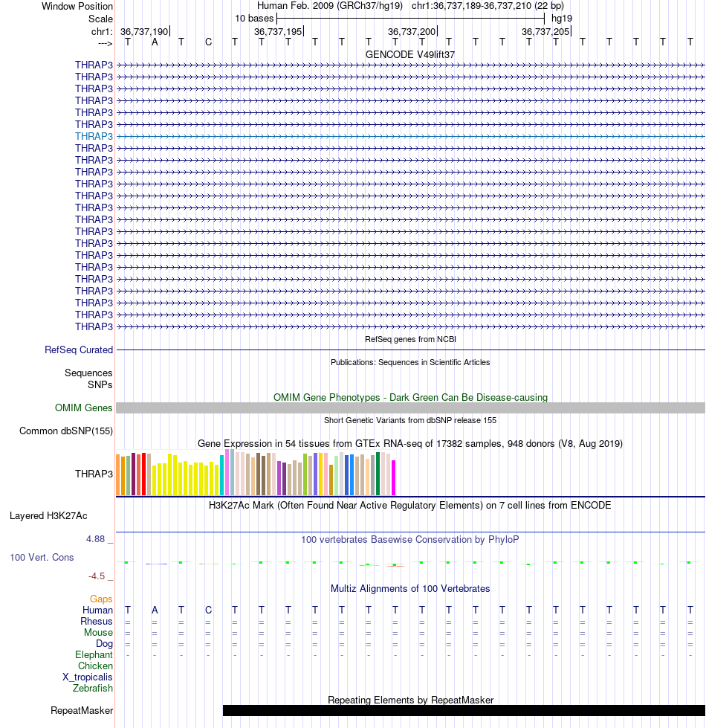Open the 'Gene Expression in 54 tissues' GTEx title

410,444
